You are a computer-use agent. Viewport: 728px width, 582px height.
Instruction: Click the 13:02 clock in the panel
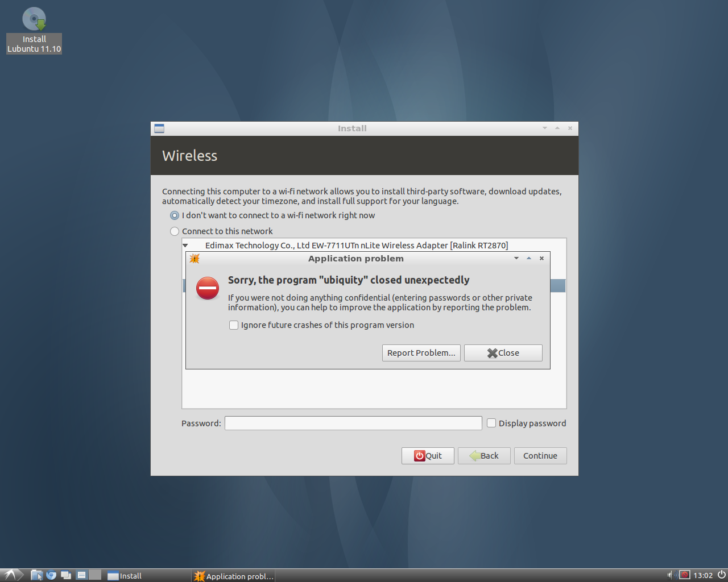[703, 575]
